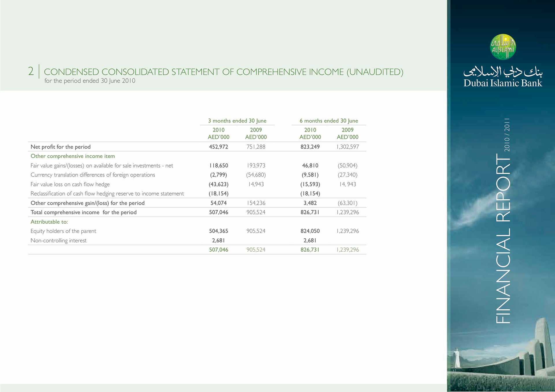Click the 'Attributable to:' subheading

pos(49,222)
